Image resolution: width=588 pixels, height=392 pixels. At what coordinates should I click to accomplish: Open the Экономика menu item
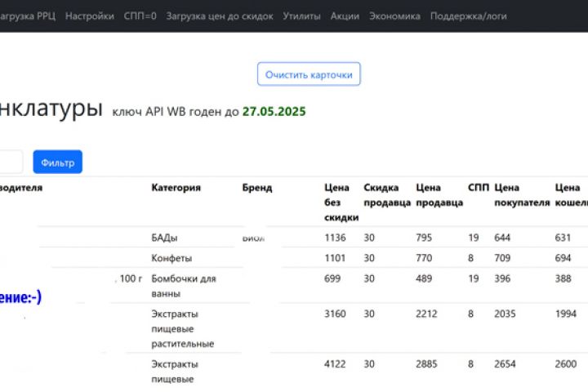click(394, 16)
